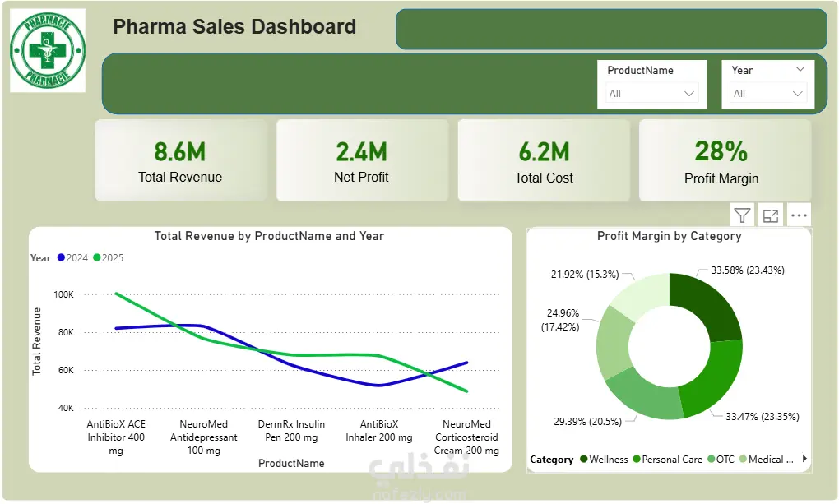
Task: Select the Personal Care legend item
Action: pyautogui.click(x=667, y=459)
